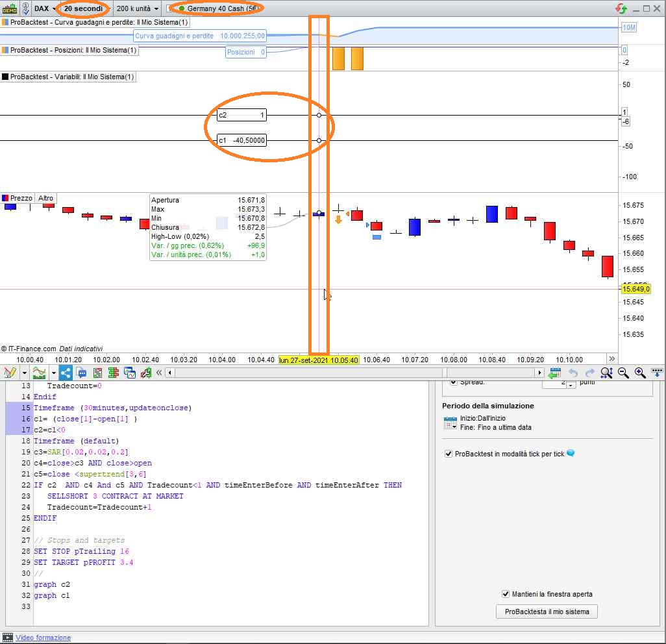Click code line 22 IF condition

217,485
